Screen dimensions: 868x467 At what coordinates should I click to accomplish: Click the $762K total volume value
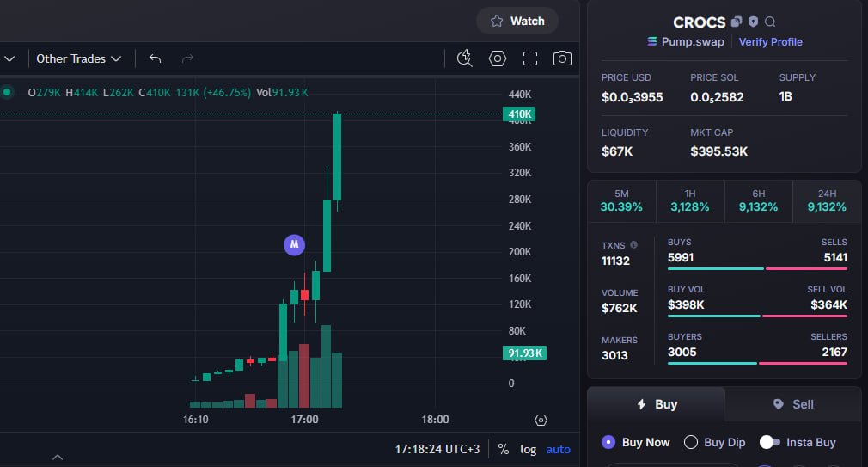[x=620, y=308]
